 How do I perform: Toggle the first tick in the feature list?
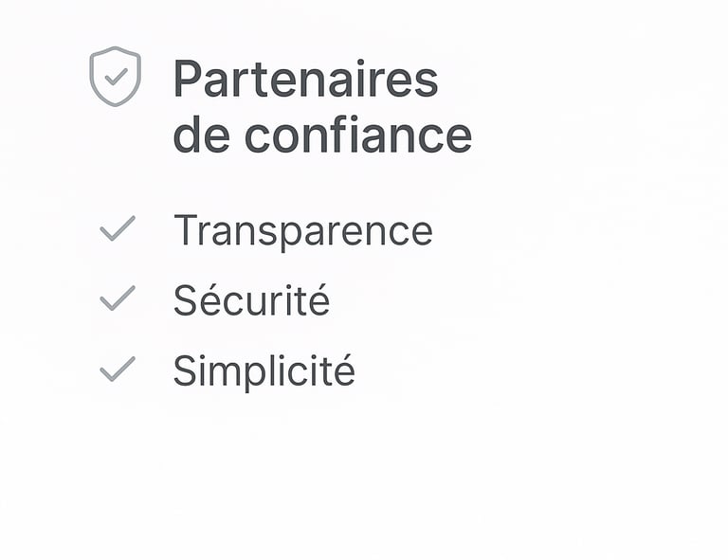click(x=118, y=228)
